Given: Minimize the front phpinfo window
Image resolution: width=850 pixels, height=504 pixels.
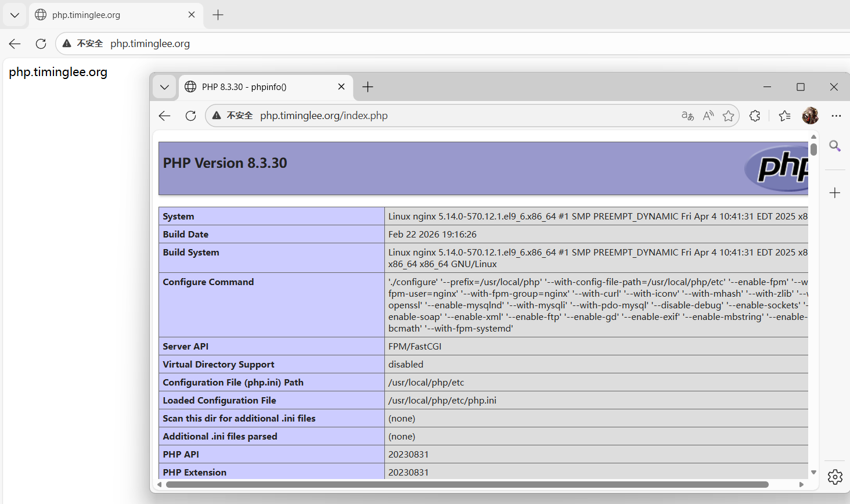Looking at the screenshot, I should pyautogui.click(x=767, y=87).
